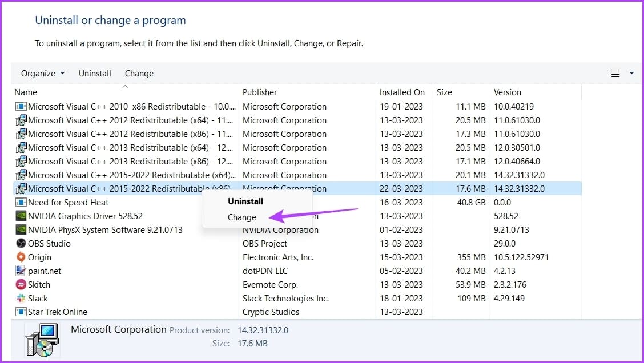Screen dimensions: 644x363
Task: Choose Uninstall in the context menu
Action: (245, 201)
